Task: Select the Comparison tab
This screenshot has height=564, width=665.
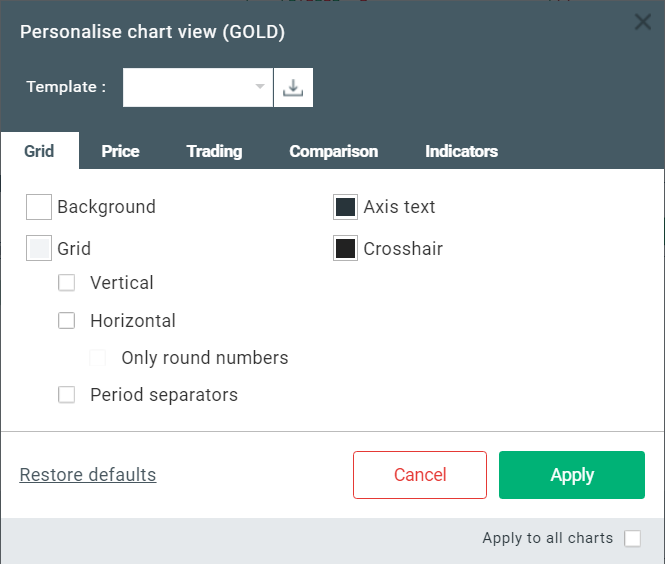Action: (333, 152)
